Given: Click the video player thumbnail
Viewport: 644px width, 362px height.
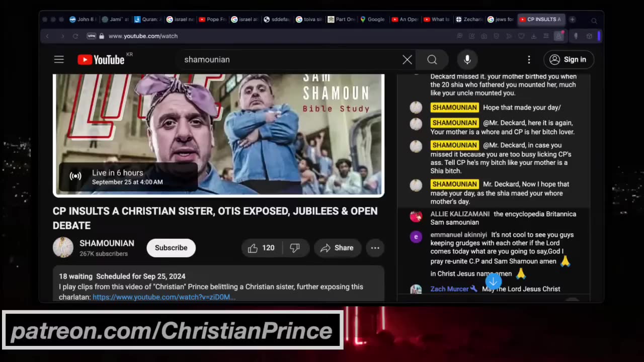Looking at the screenshot, I should tap(218, 135).
